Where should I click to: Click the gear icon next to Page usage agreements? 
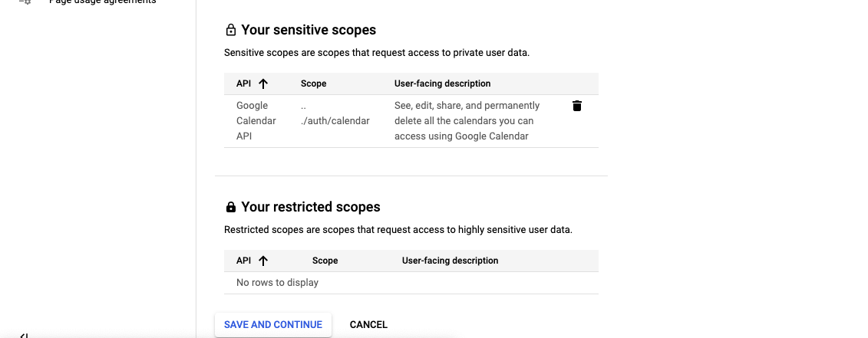25,2
